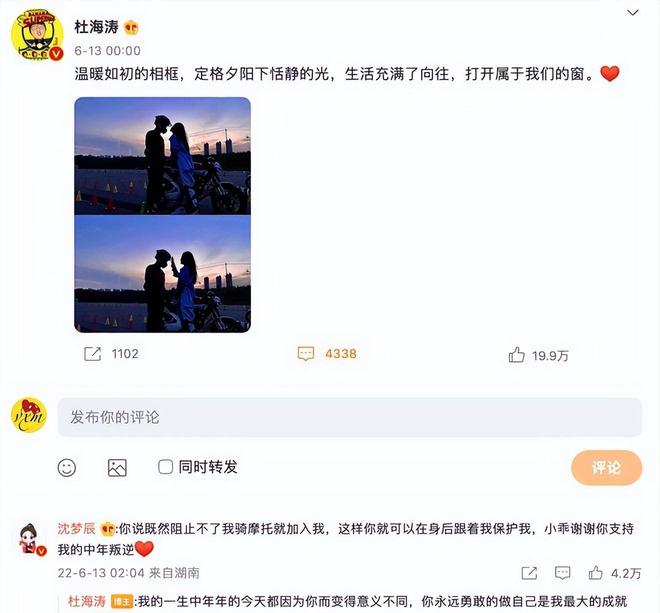Screen dimensions: 660x613
Task: Open 杜海涛's username link in post header
Action: tap(97, 27)
